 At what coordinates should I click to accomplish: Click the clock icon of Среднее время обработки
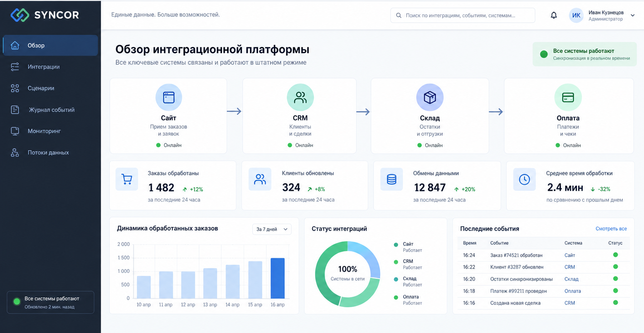[524, 179]
